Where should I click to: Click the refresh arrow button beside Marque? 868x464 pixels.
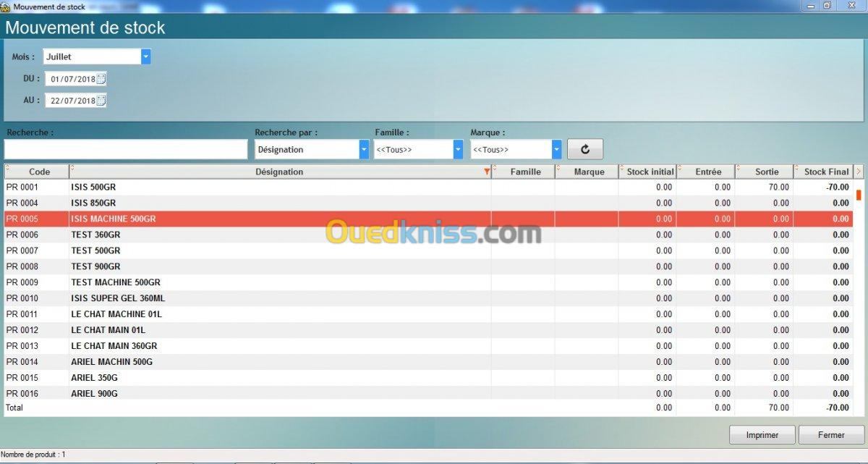coord(584,149)
